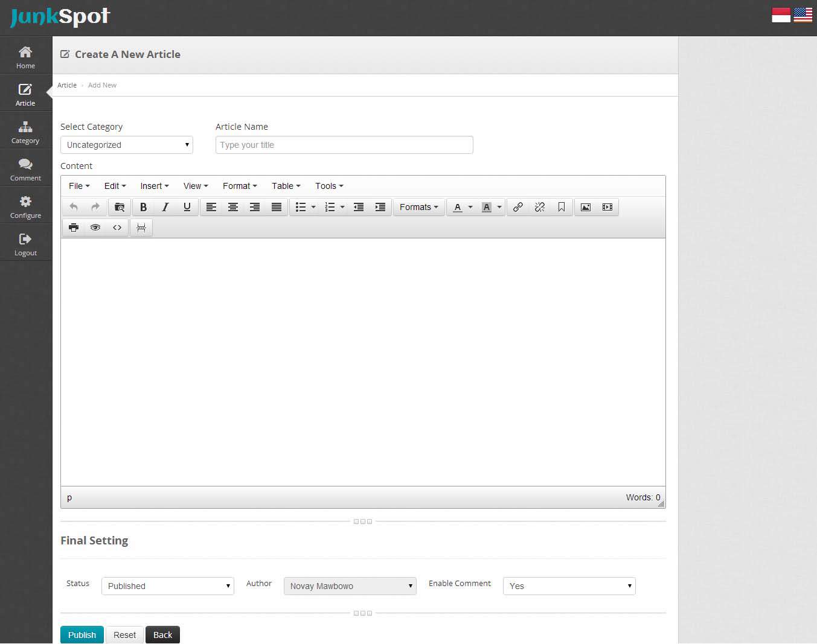Viewport: 817px width, 644px height.
Task: Increase indent of paragraph
Action: point(380,207)
